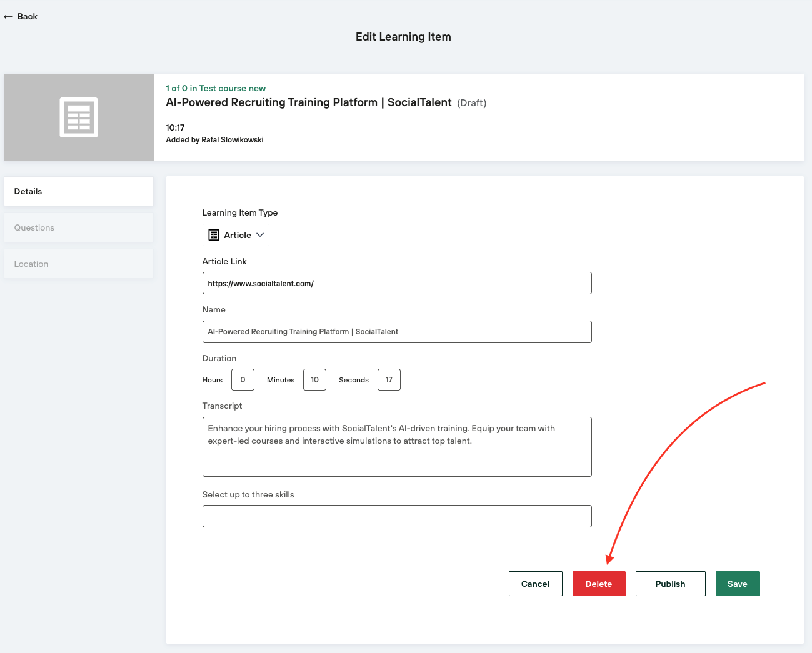Open the Article type dropdown
Image resolution: width=812 pixels, height=653 pixels.
237,235
